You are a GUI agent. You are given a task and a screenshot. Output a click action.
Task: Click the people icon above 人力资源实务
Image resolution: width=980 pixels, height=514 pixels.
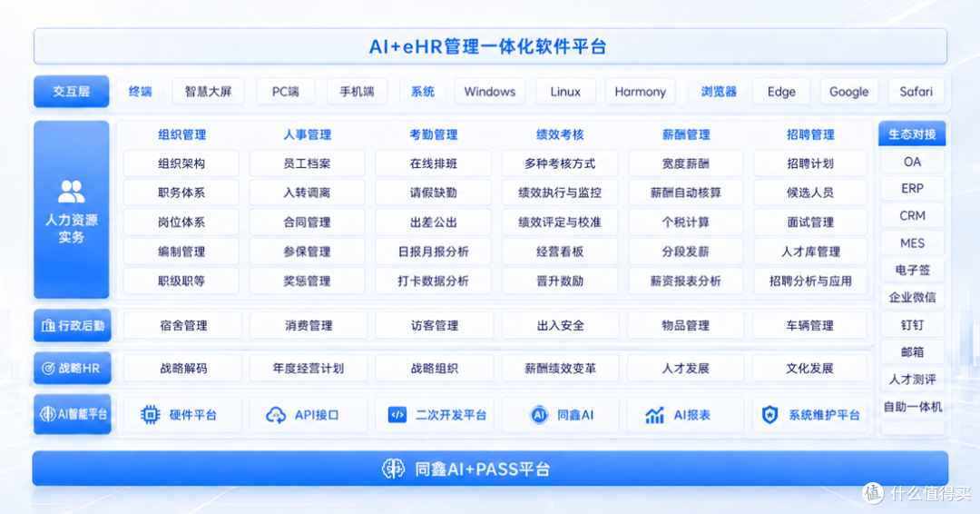click(x=72, y=192)
